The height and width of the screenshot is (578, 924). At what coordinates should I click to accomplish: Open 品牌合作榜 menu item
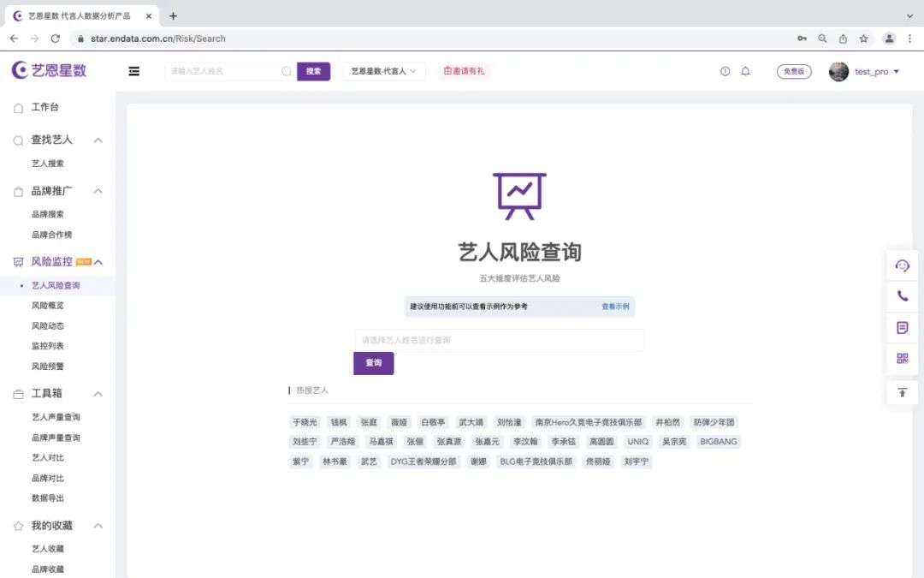(52, 235)
